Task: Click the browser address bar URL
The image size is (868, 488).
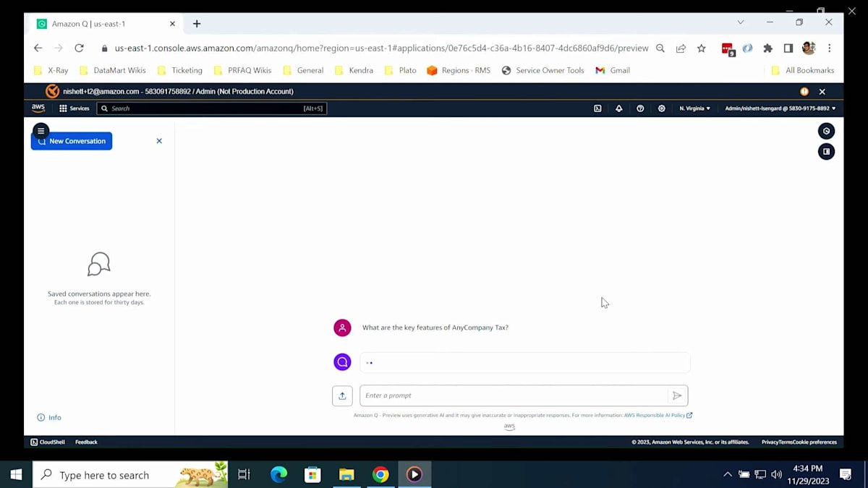Action: [381, 48]
